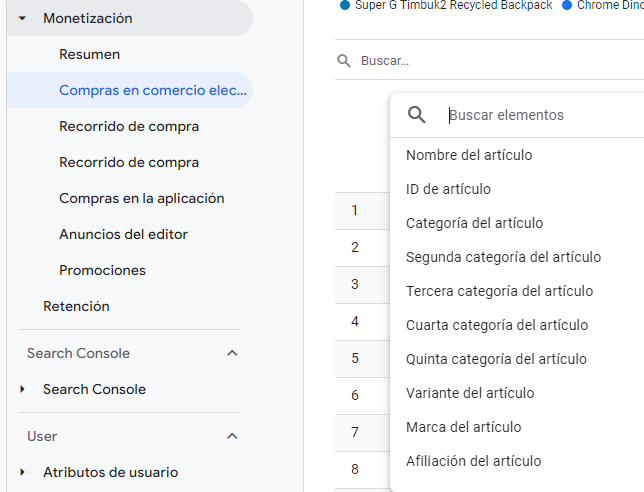This screenshot has height=492, width=644.
Task: Select Compras en comercio electrónico report
Action: point(152,90)
